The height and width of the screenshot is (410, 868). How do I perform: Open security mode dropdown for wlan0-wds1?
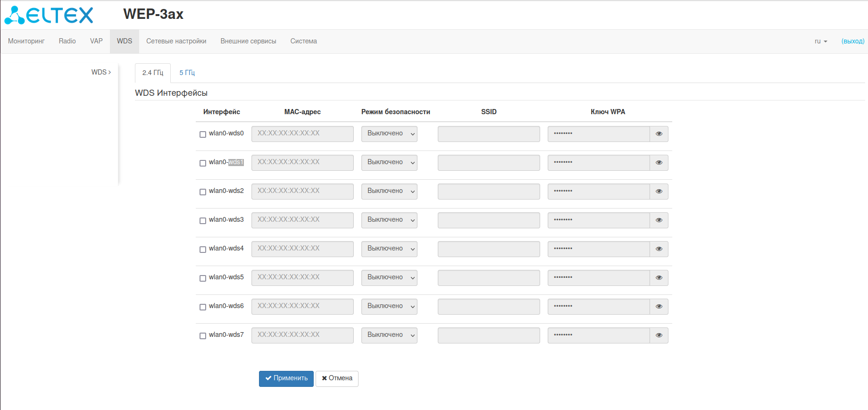pyautogui.click(x=389, y=163)
